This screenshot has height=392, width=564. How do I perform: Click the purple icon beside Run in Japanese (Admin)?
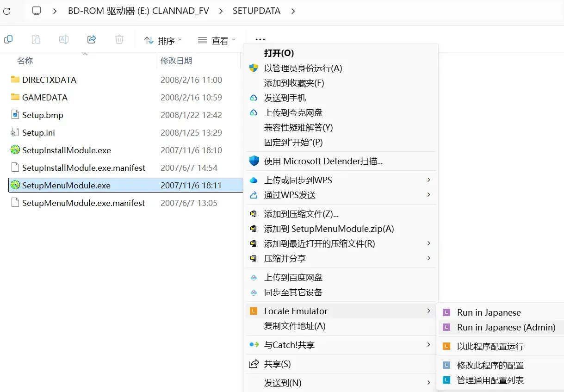pos(446,327)
